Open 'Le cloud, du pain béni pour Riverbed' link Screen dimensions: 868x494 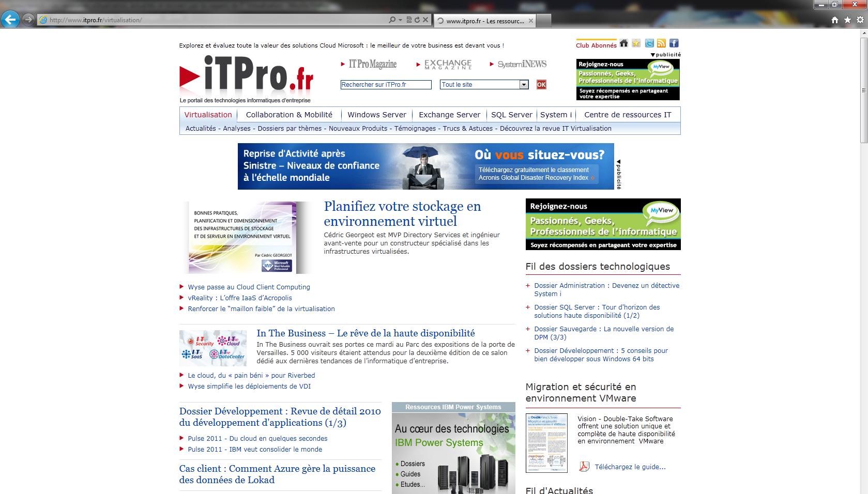251,376
